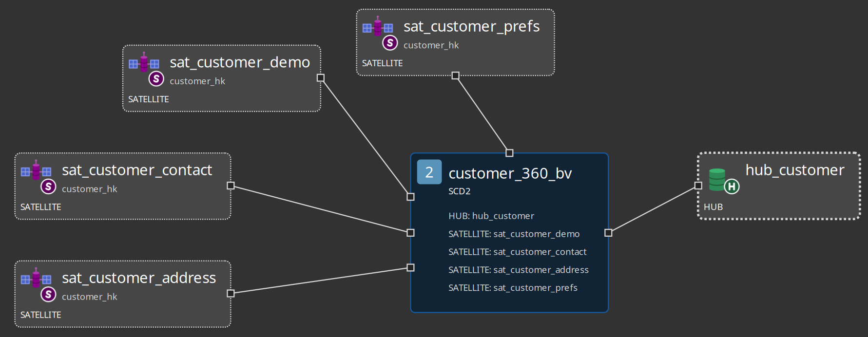868x337 pixels.
Task: Click the H badge on hub_customer
Action: pyautogui.click(x=732, y=187)
